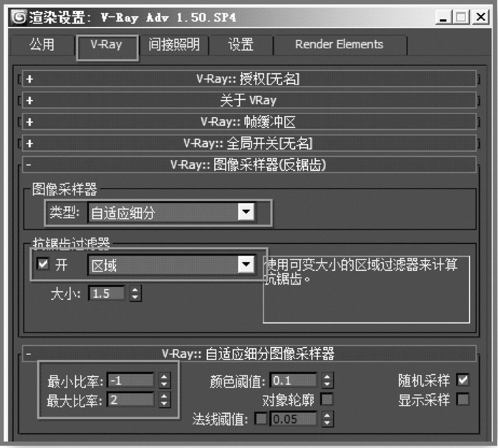Screen dimensions: 498x448
Task: Switch to the 公用 tab
Action: pos(42,45)
